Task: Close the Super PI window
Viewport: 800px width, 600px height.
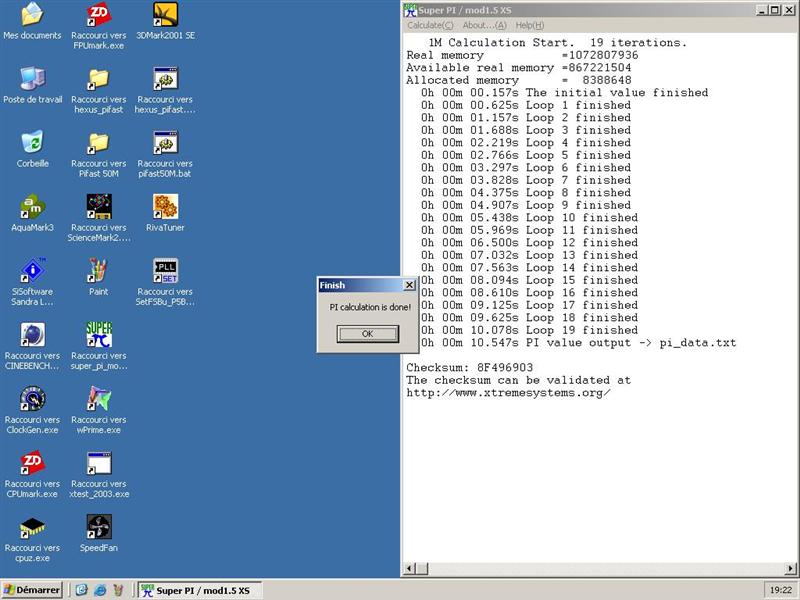Action: (788, 10)
